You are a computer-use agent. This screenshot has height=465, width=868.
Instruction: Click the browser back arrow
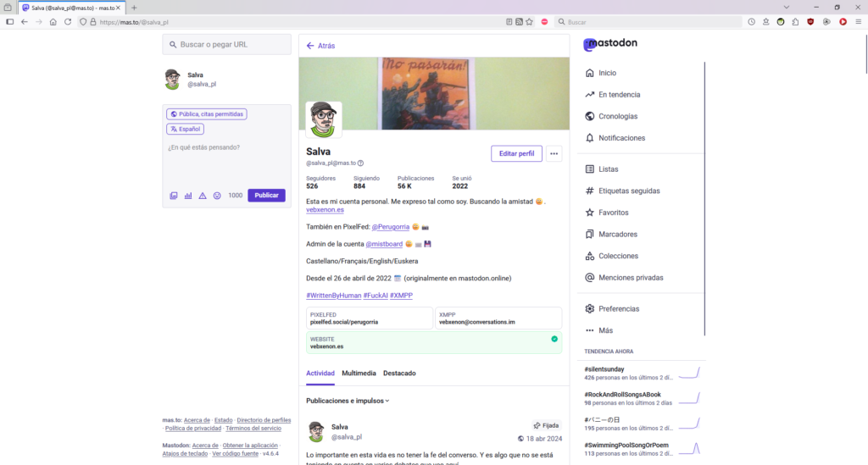point(25,22)
